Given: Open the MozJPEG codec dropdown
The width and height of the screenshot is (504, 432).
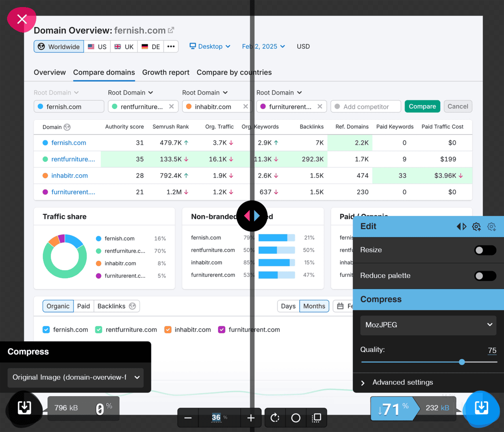Looking at the screenshot, I should pos(428,325).
